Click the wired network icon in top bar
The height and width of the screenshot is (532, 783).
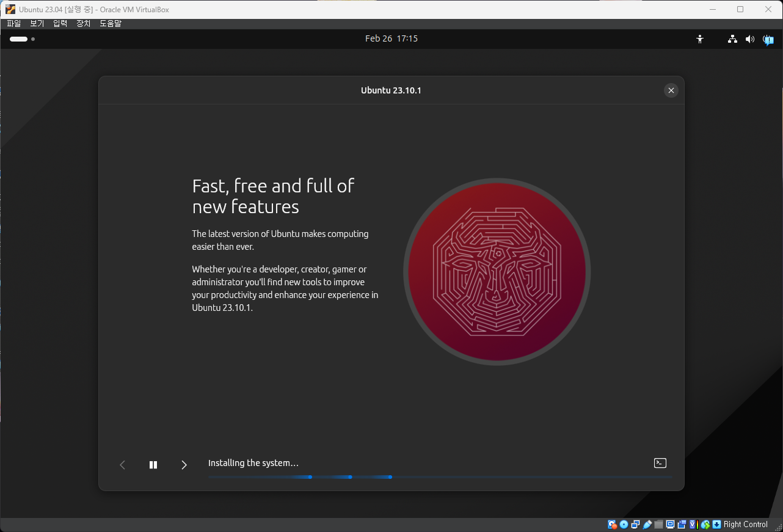(x=732, y=39)
